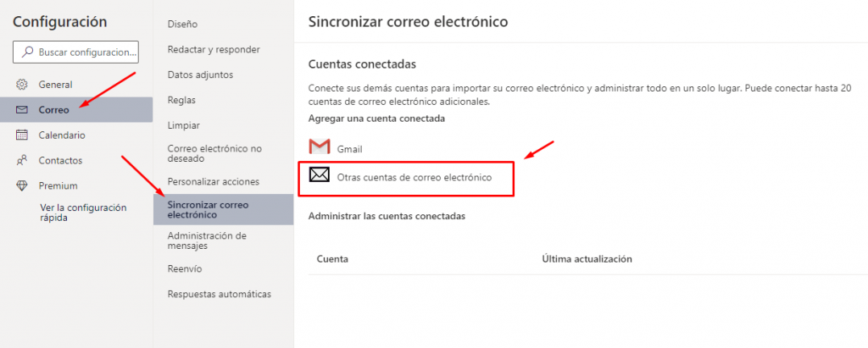Open Ver la configuración rápida link
The width and height of the screenshot is (868, 348).
[83, 213]
